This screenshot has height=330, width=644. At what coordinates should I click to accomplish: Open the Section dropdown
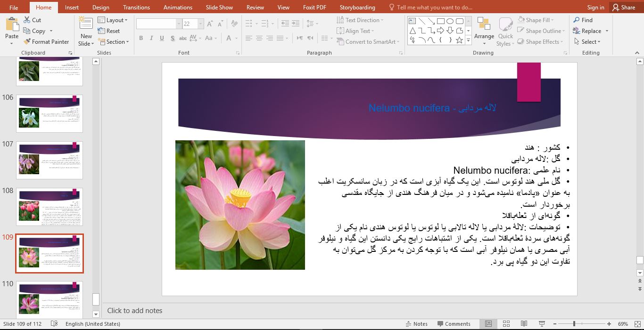click(x=114, y=42)
